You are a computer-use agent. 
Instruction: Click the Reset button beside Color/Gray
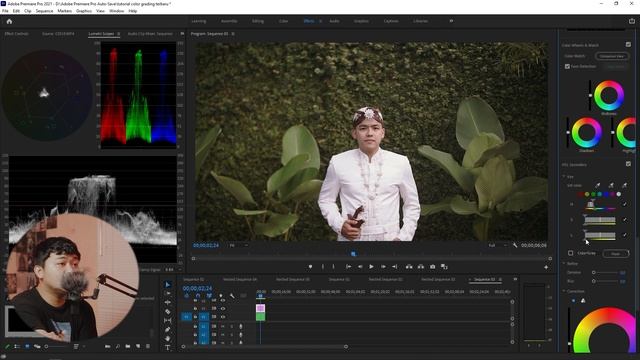(x=616, y=253)
